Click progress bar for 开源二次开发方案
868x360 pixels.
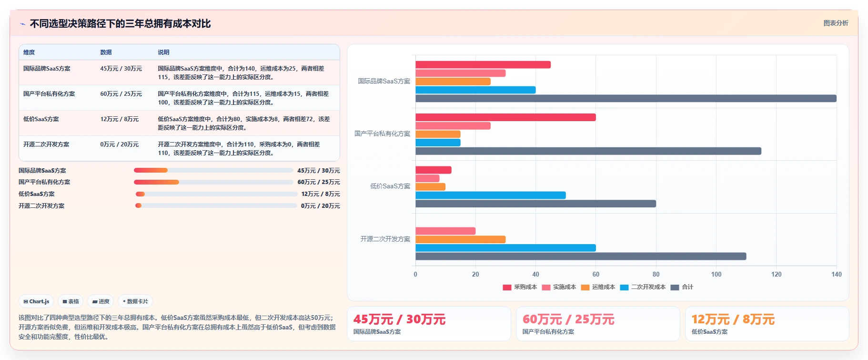[216, 206]
